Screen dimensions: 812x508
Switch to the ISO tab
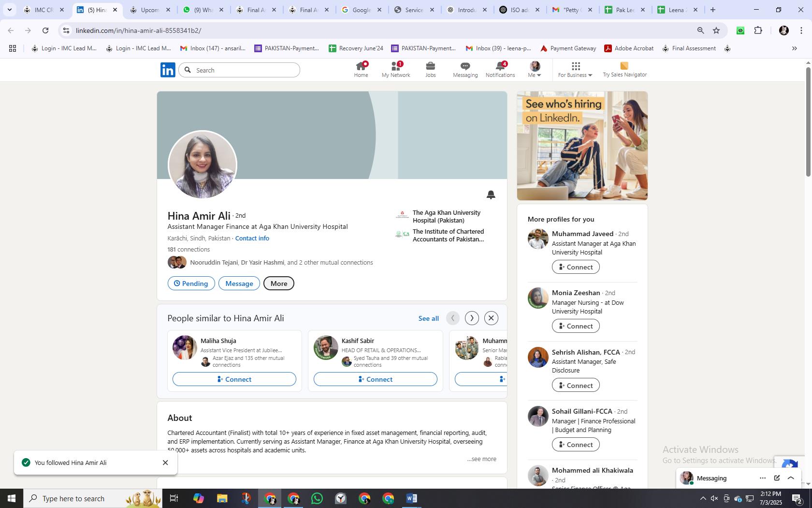[519, 10]
